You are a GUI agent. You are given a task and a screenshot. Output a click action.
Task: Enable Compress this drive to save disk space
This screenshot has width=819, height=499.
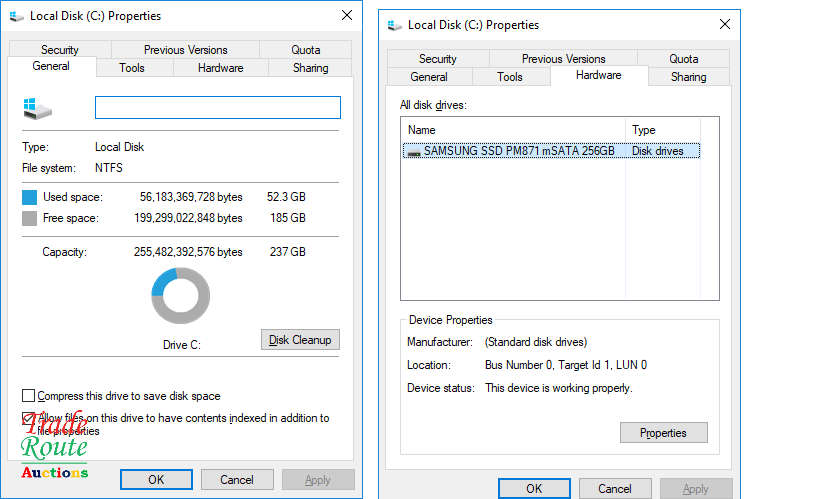[28, 396]
